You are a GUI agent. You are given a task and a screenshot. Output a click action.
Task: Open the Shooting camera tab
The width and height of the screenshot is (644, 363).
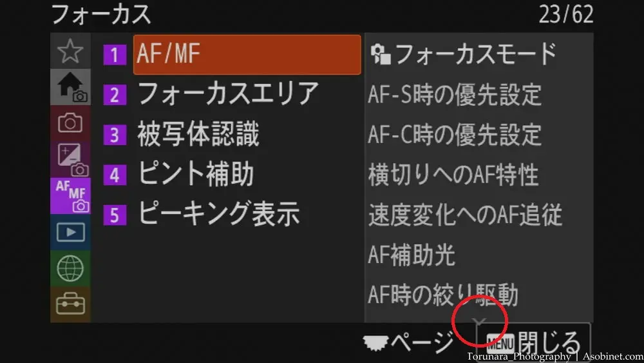click(x=70, y=123)
